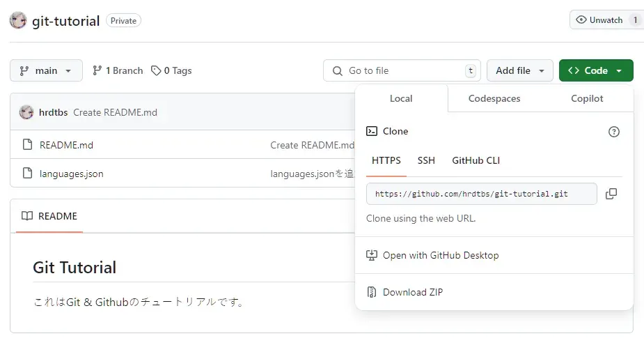Screen dimensions: 644x352
Task: Open the hrdtbs author link
Action: [54, 112]
